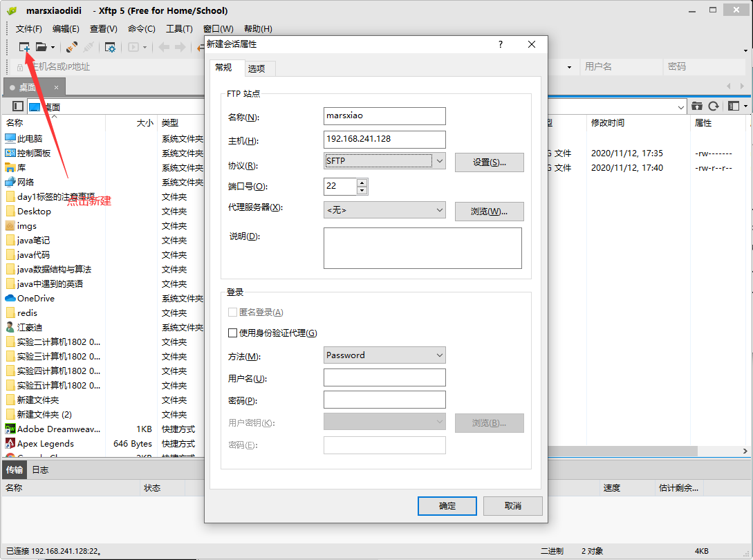The width and height of the screenshot is (753, 560).
Task: Increase the port number with up arrow
Action: 362,183
